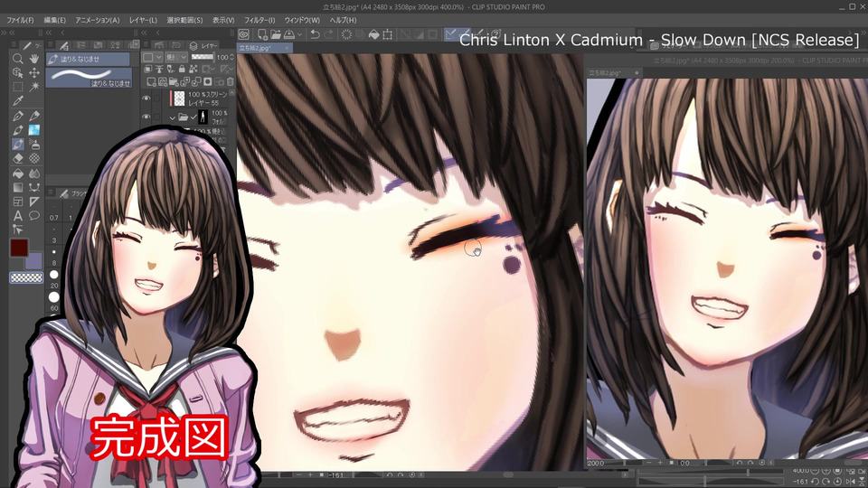Select the Zoom magnifier tool
The image size is (868, 488).
pyautogui.click(x=18, y=58)
